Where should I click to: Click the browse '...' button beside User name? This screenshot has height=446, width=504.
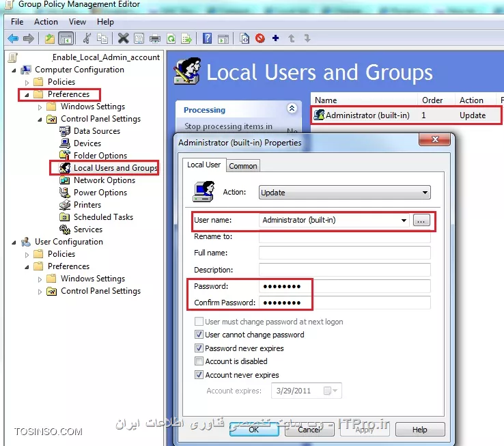[x=421, y=221]
